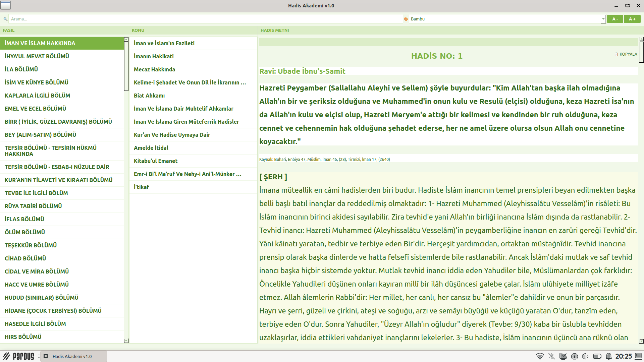Click the search magnifier icon

click(x=5, y=19)
